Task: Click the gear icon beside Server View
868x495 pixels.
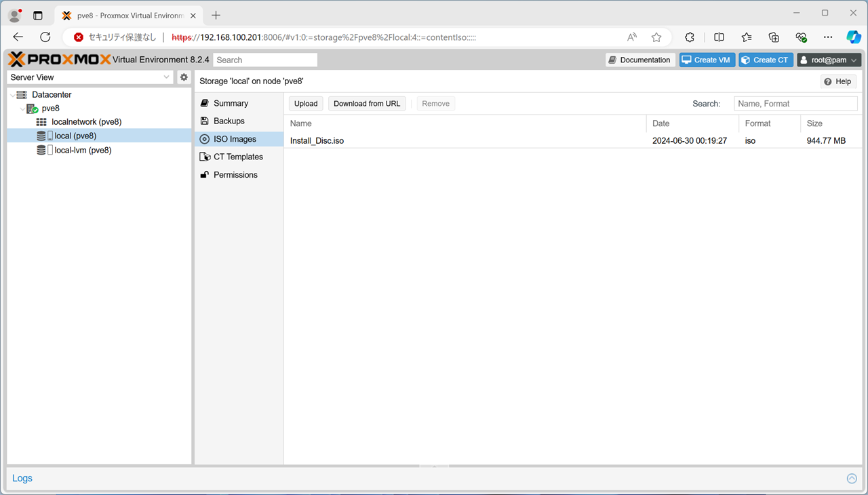Action: pos(184,77)
